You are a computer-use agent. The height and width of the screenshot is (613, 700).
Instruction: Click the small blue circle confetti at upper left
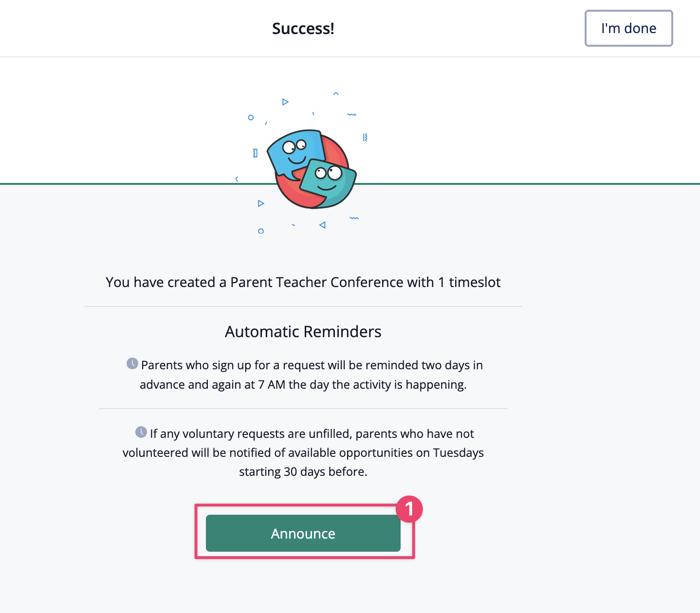[251, 117]
